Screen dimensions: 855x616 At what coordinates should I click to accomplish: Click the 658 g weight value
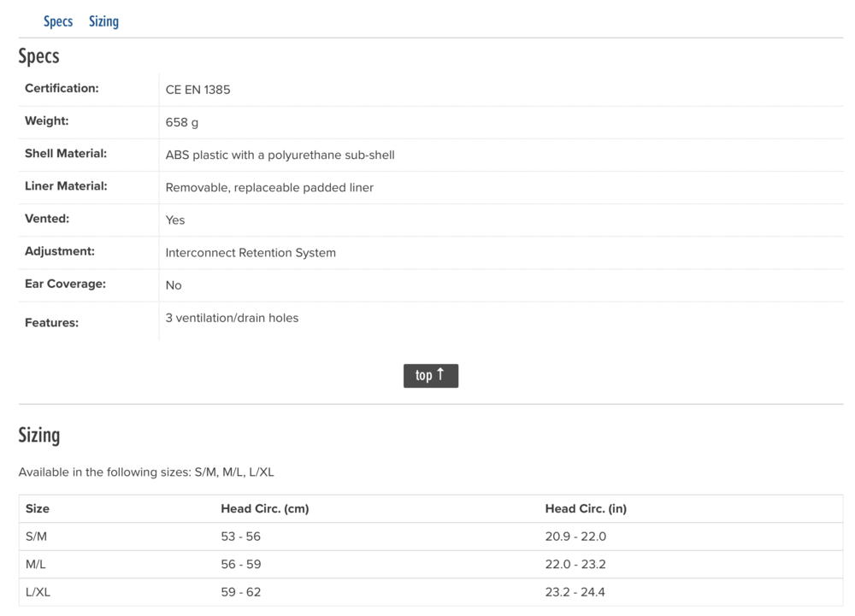182,122
